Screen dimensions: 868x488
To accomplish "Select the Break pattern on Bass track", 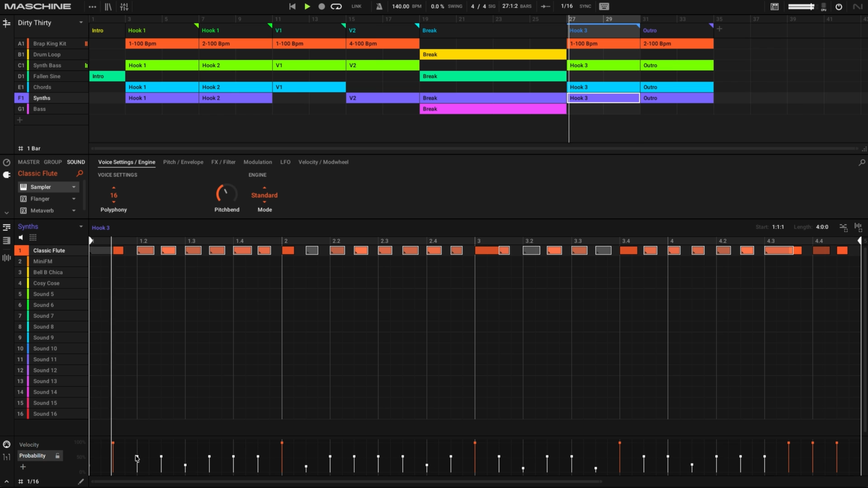I will [493, 109].
